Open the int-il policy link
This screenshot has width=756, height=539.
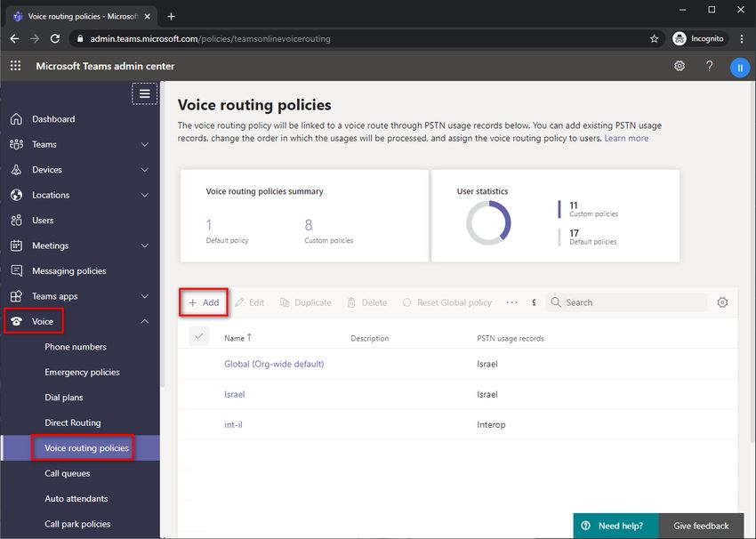point(233,425)
